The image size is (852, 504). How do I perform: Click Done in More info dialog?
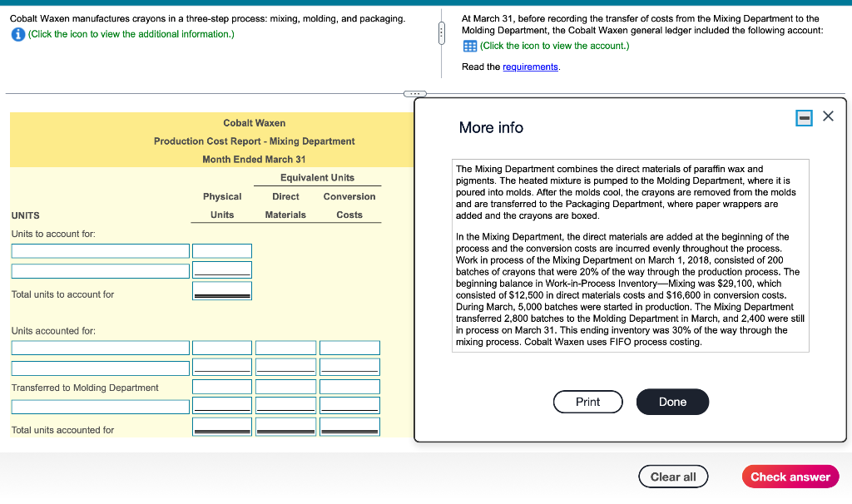[672, 402]
